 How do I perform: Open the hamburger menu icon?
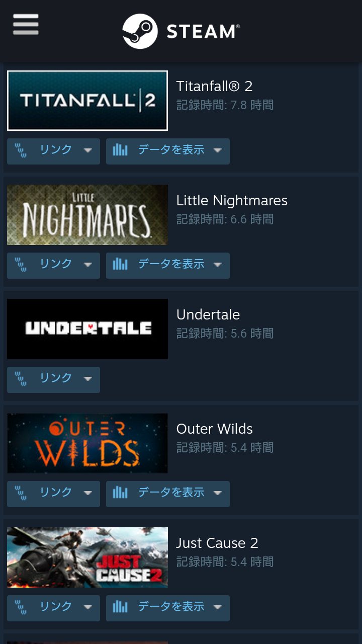click(x=26, y=24)
